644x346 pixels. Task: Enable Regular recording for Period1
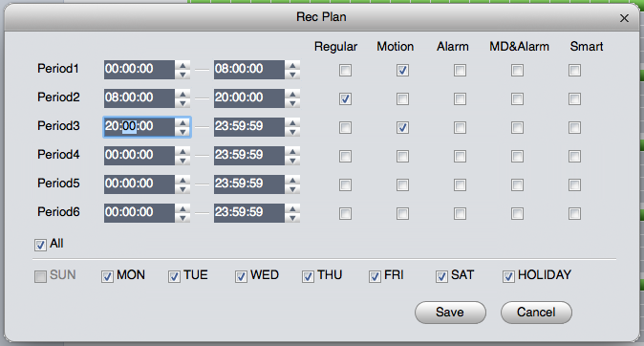coord(345,71)
